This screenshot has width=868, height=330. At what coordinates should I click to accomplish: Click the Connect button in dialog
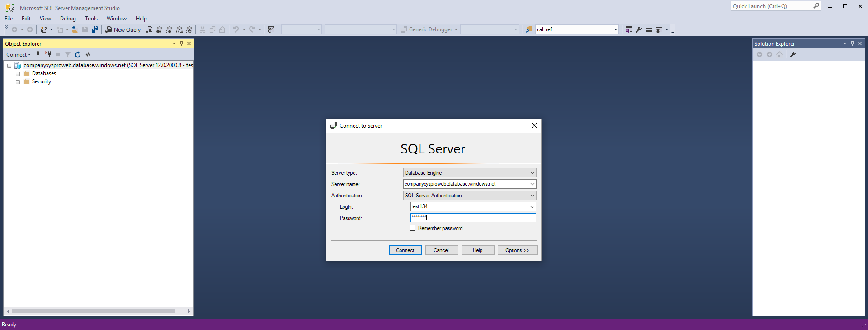(406, 250)
